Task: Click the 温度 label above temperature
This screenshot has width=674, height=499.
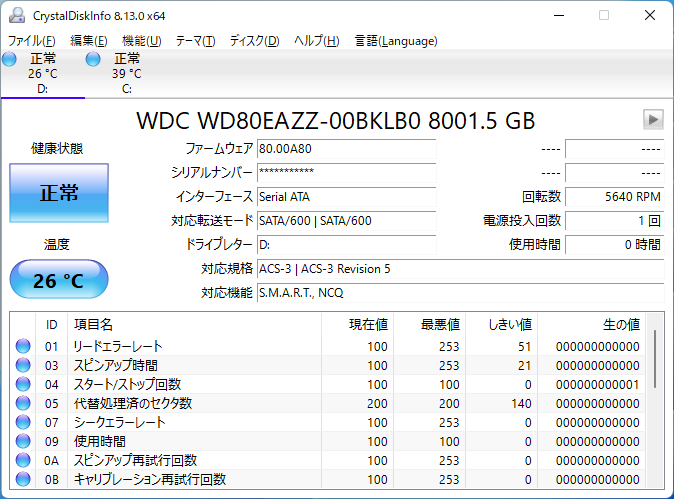Action: (x=56, y=245)
